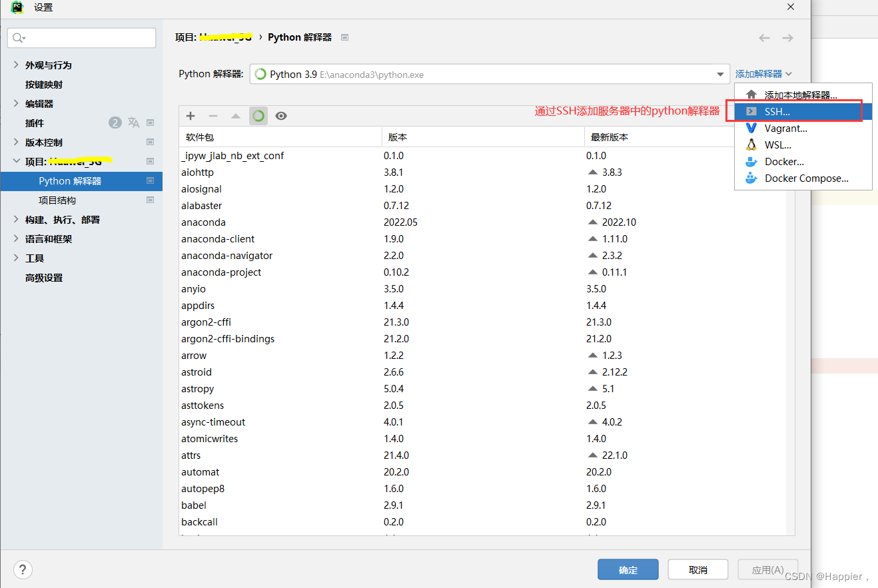Click upgrade arrow for aiohttp 3.8.3
This screenshot has height=588, width=878.
(x=592, y=172)
